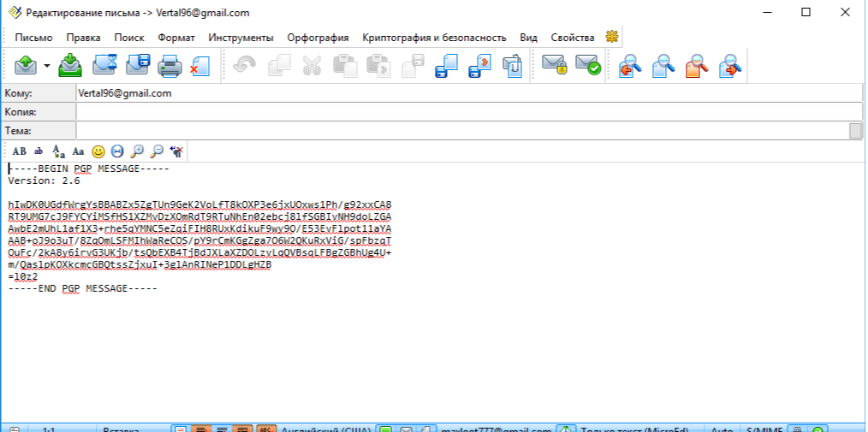Click the Print icon

[x=170, y=65]
